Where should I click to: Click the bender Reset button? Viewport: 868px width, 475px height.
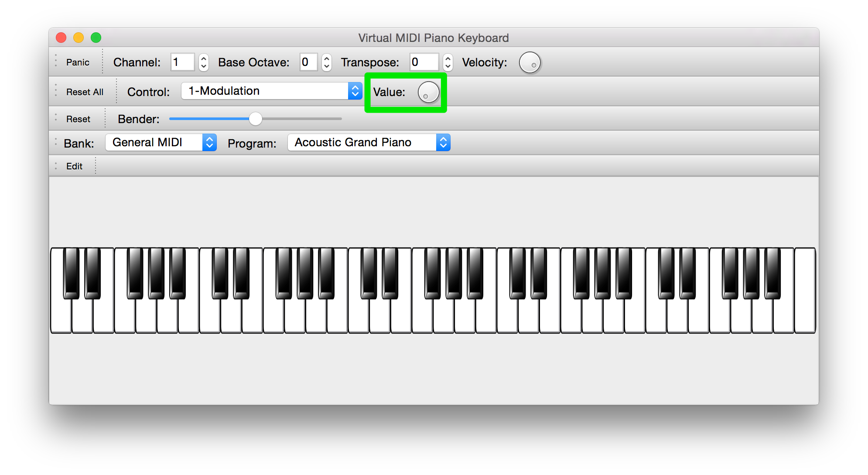pyautogui.click(x=78, y=119)
